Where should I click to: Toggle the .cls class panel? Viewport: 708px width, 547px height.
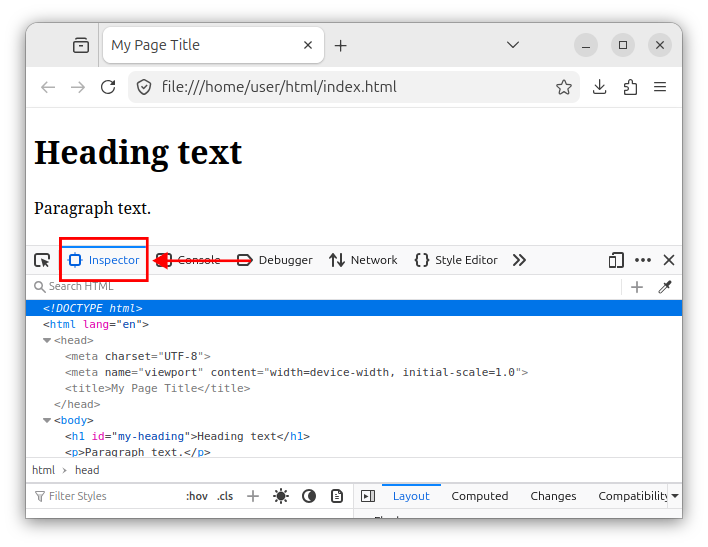(x=225, y=496)
